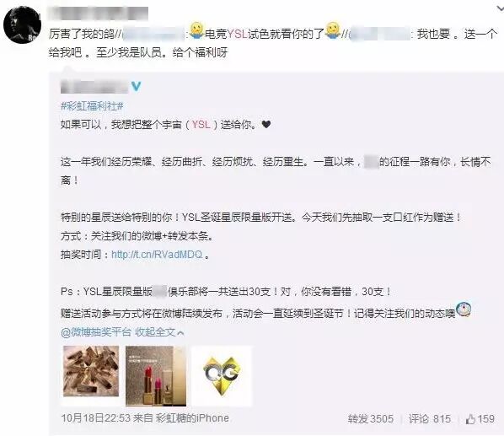Viewport: 504px width, 436px height.
Task: Click the 10月18日22:53 timestamp
Action: coord(95,418)
